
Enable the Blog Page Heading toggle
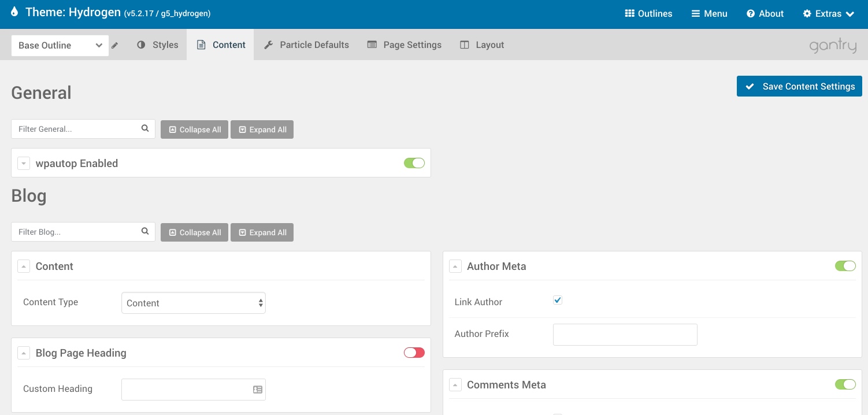[x=414, y=353]
